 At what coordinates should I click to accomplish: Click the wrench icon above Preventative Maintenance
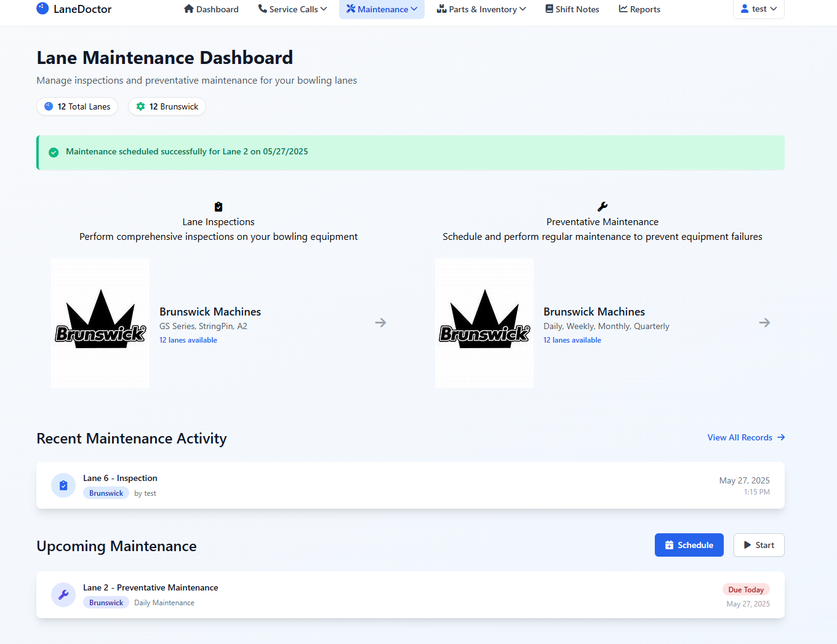603,207
